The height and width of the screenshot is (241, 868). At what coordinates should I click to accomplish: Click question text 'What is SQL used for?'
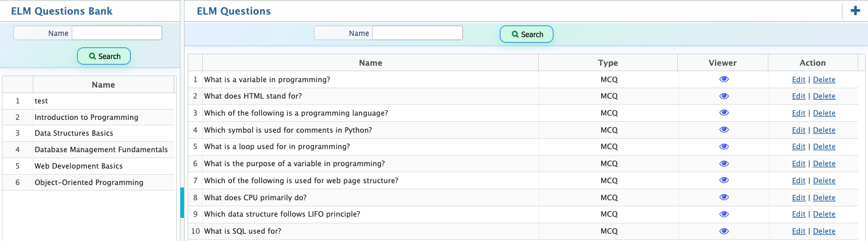(x=242, y=231)
